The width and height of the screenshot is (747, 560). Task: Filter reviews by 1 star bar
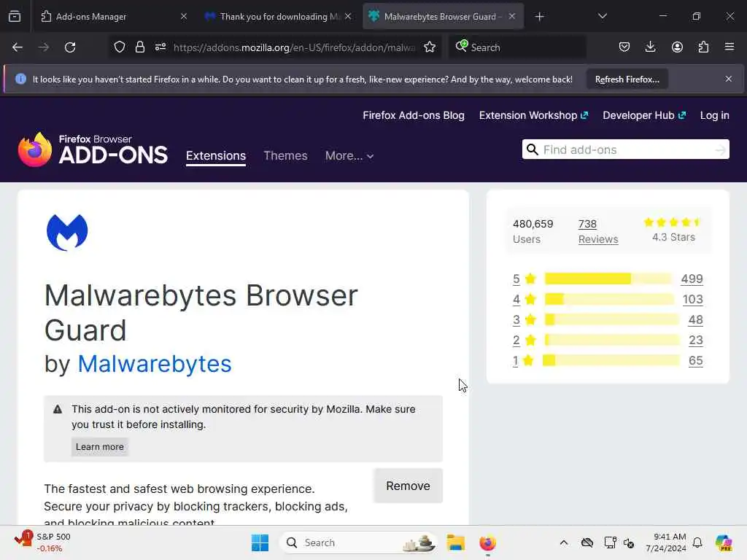point(611,360)
